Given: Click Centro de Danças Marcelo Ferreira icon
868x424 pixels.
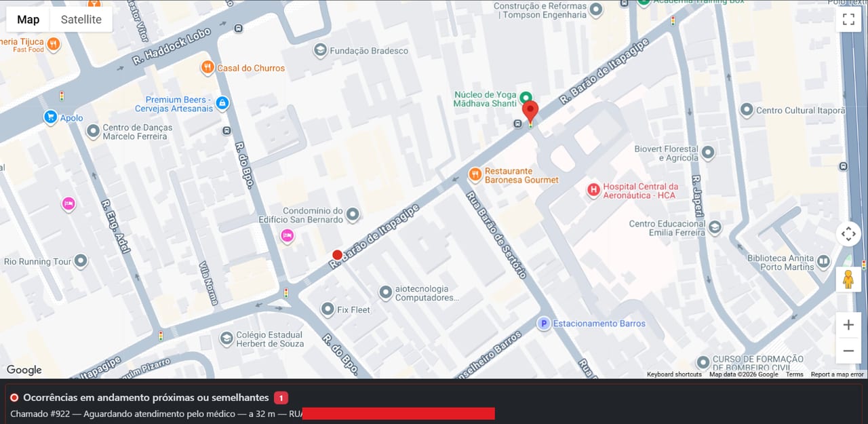Looking at the screenshot, I should click(93, 131).
